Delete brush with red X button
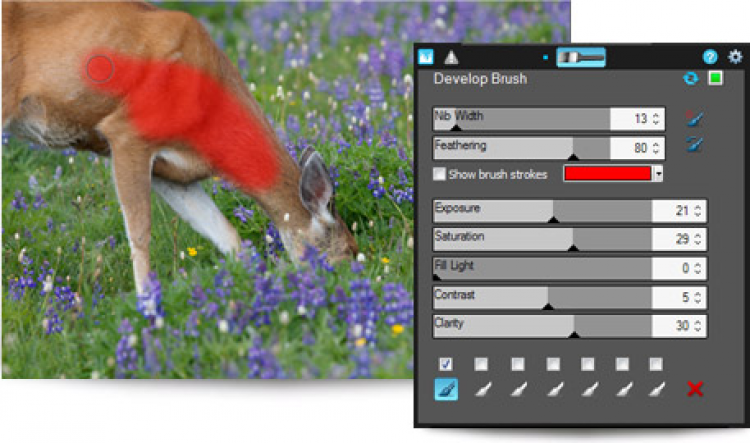 pos(695,389)
